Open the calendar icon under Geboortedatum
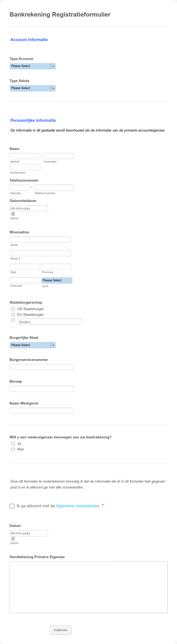The width and height of the screenshot is (177, 644). pos(13,214)
